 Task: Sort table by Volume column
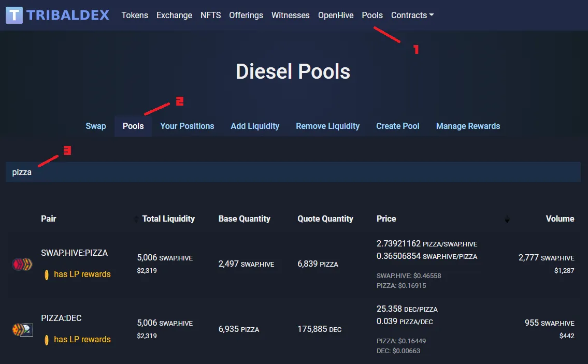click(x=560, y=219)
